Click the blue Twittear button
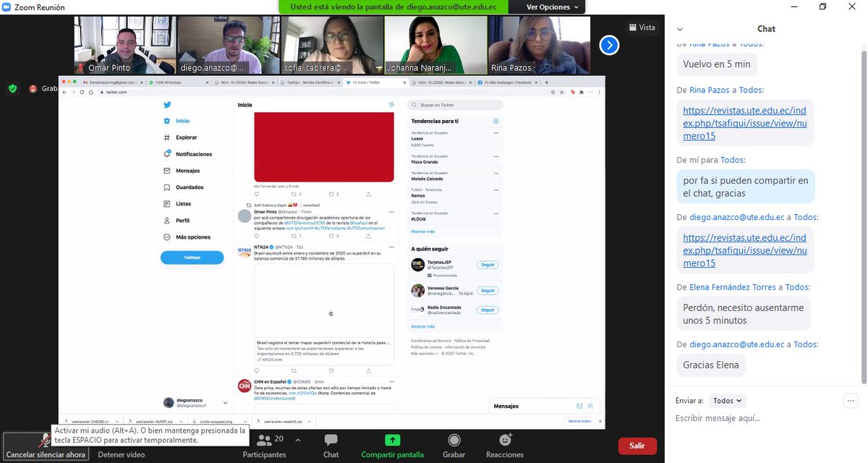868x463 pixels. click(x=192, y=258)
